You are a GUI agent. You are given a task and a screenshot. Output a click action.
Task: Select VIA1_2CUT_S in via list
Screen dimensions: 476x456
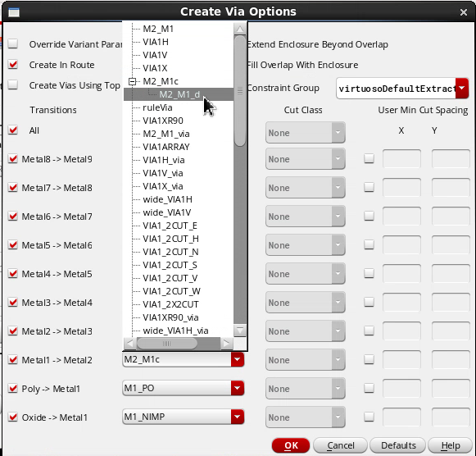point(170,265)
